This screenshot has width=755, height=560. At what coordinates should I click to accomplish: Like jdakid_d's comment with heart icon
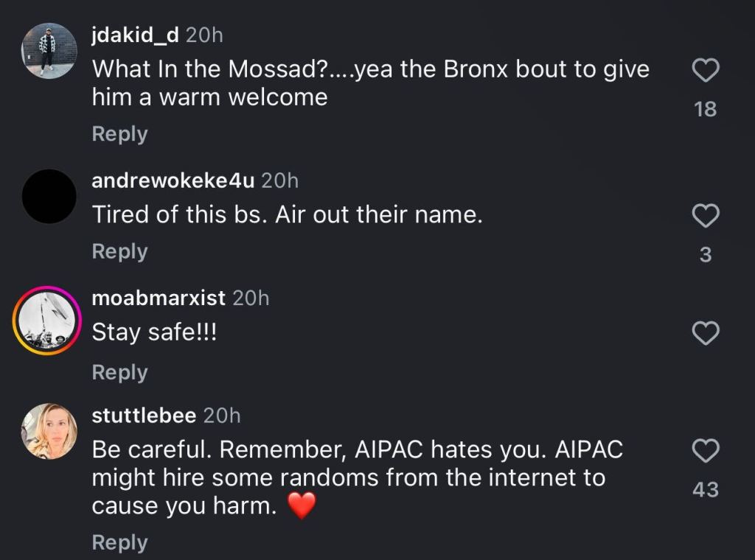coord(706,71)
